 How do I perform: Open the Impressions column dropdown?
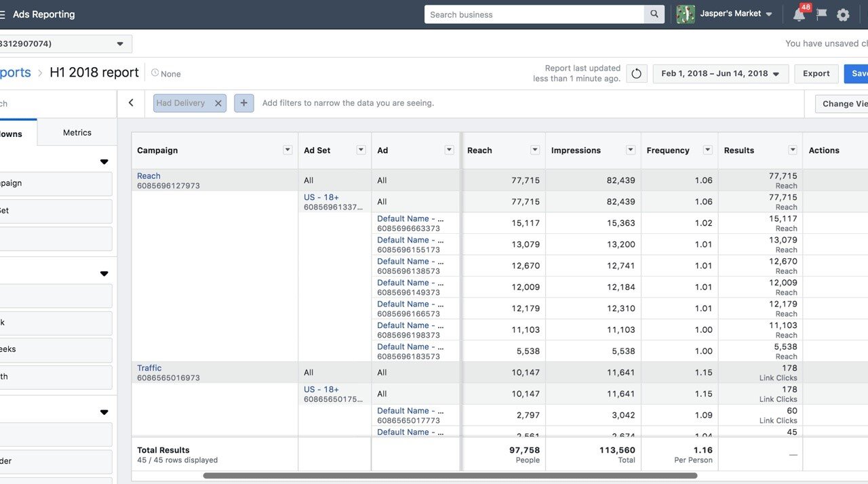631,150
